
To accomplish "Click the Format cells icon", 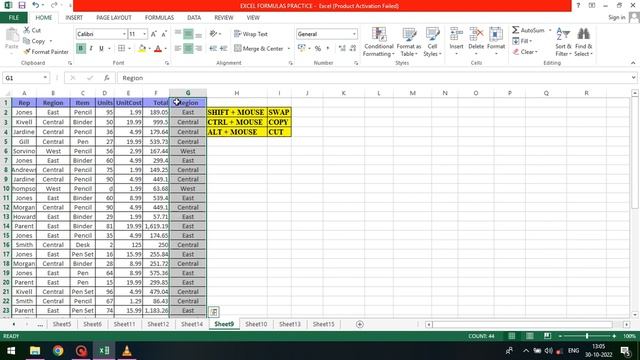I will pyautogui.click(x=496, y=35).
